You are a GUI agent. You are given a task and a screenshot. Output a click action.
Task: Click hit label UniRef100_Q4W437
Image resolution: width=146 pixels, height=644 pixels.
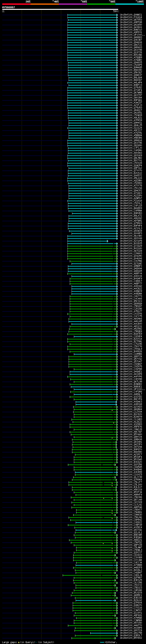tap(131, 75)
